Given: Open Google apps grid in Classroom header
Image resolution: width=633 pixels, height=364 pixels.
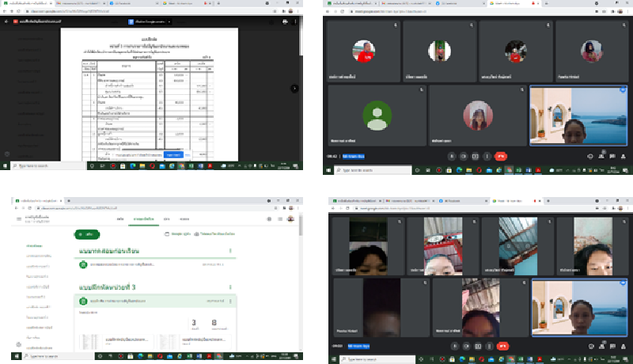Looking at the screenshot, I should point(281,218).
